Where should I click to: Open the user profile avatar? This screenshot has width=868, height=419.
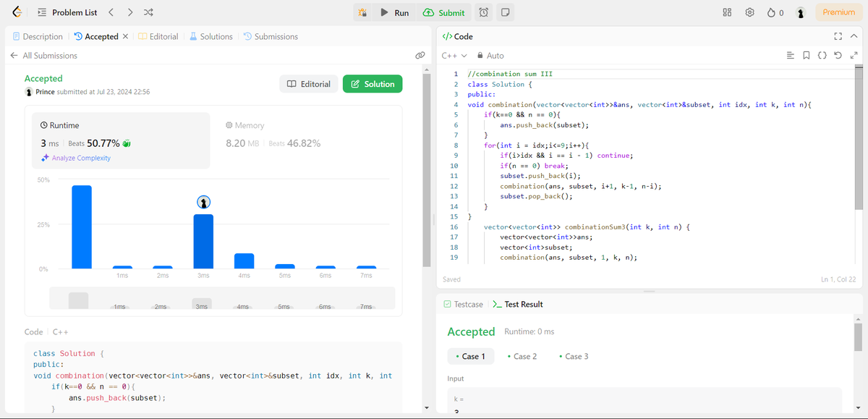[801, 12]
